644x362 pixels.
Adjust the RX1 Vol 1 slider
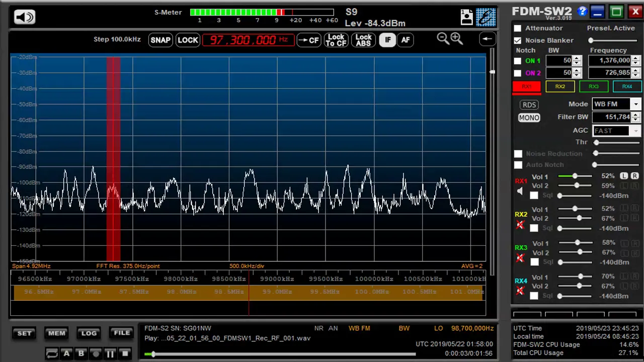[575, 176]
